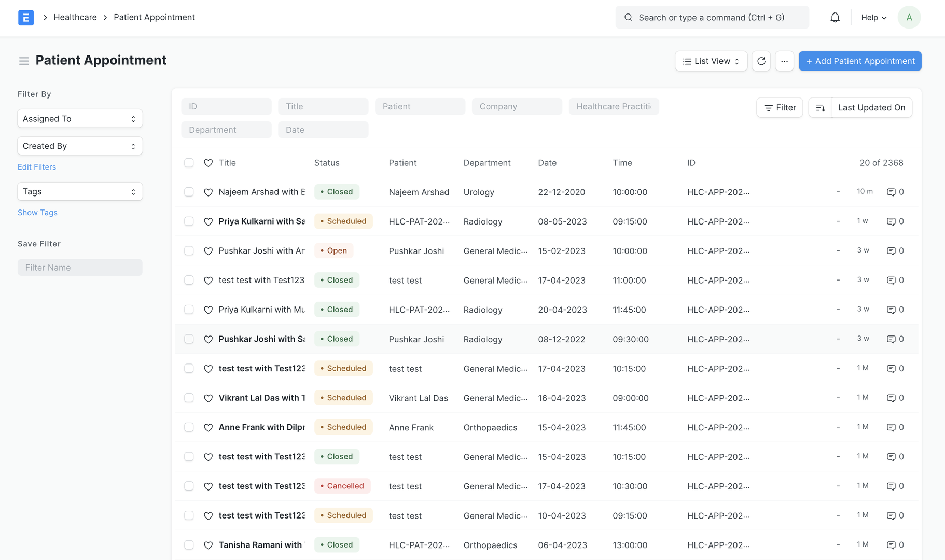Open comments on Vikrant Lal Das row

coord(895,398)
